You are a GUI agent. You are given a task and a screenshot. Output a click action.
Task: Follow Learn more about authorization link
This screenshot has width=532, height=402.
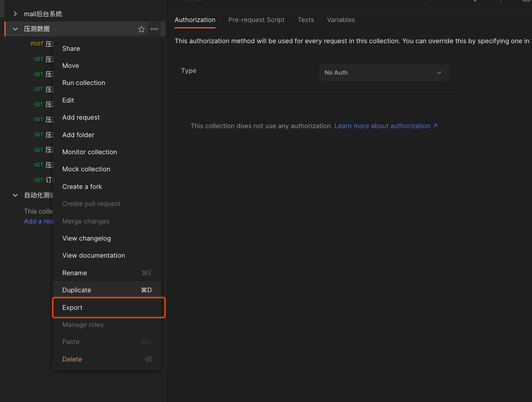point(386,126)
